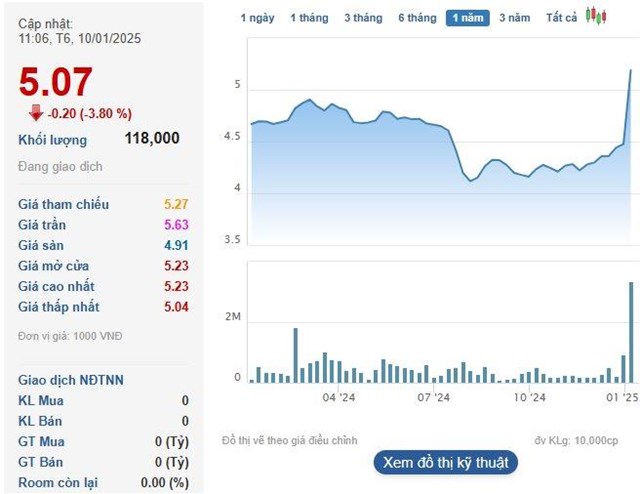Switch chart to 3 năm range
The width and height of the screenshot is (640, 494).
click(515, 18)
